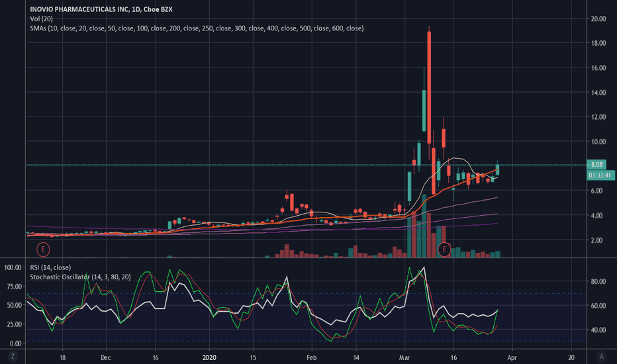Click the 100.00 RSI scale label
The width and height of the screenshot is (617, 364).
[x=13, y=267]
